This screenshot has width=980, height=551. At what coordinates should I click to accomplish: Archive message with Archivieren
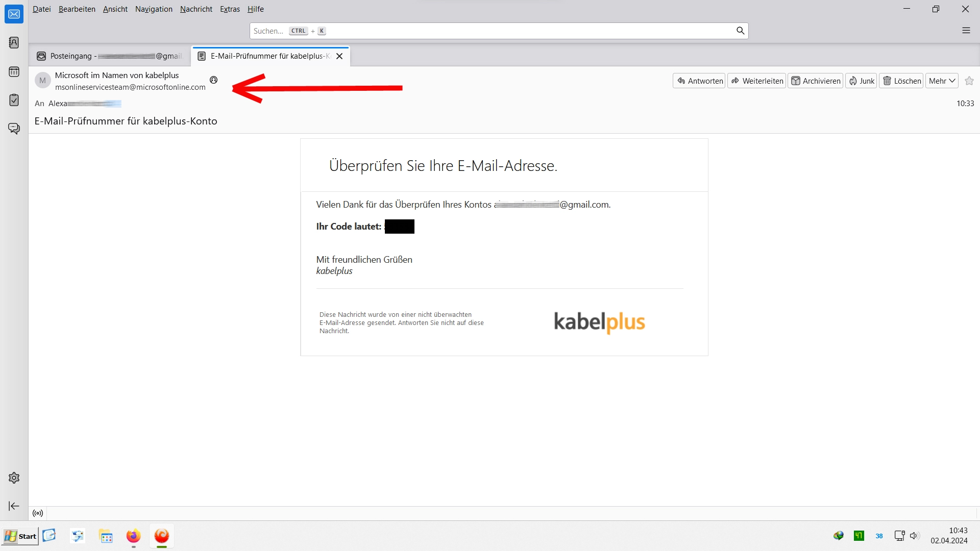815,81
